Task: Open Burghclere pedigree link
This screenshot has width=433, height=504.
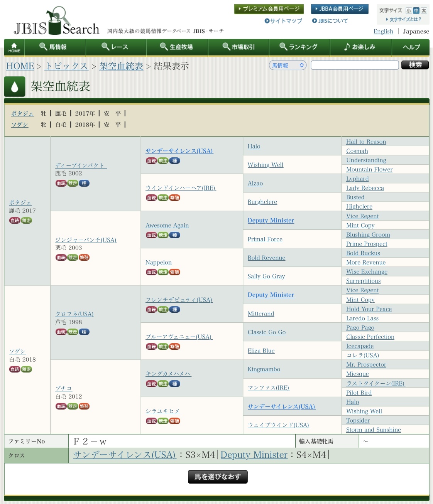Action: coord(262,202)
